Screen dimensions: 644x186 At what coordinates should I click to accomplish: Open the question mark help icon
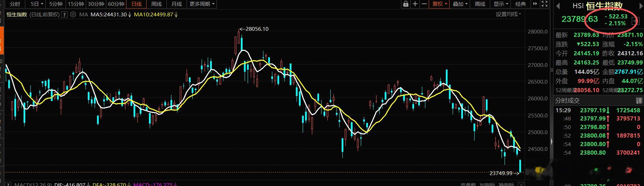pyautogui.click(x=64, y=15)
